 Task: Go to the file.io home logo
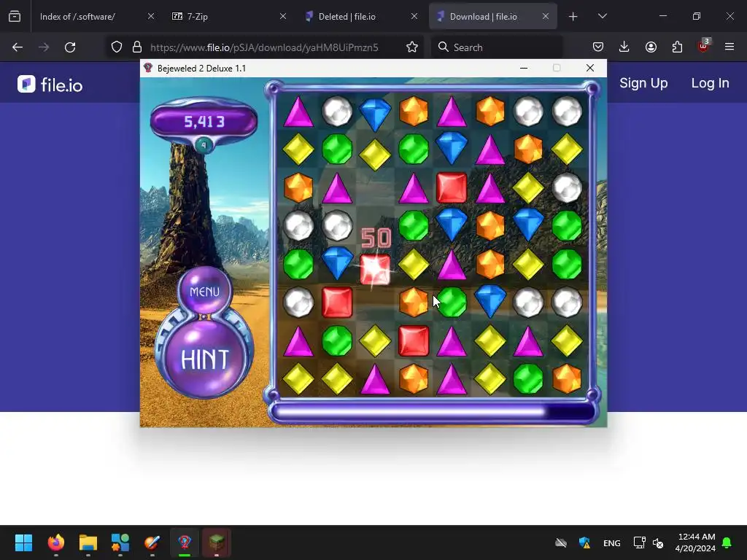tap(50, 85)
